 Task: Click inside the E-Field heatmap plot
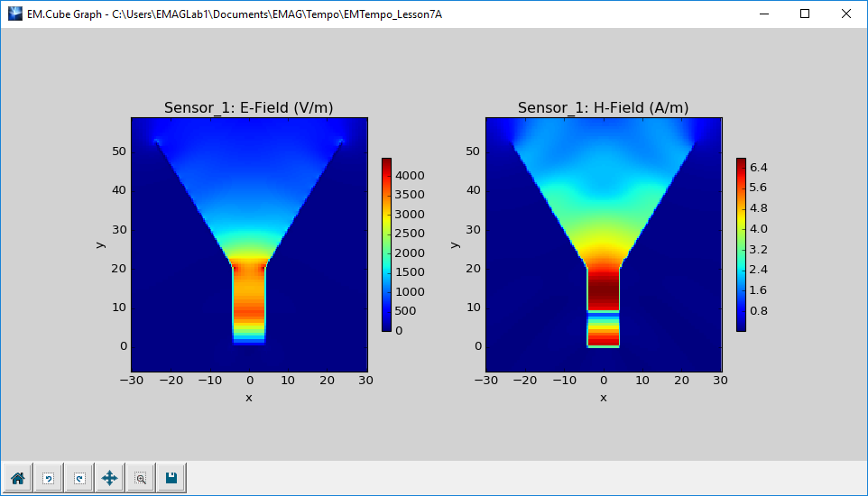(249, 244)
